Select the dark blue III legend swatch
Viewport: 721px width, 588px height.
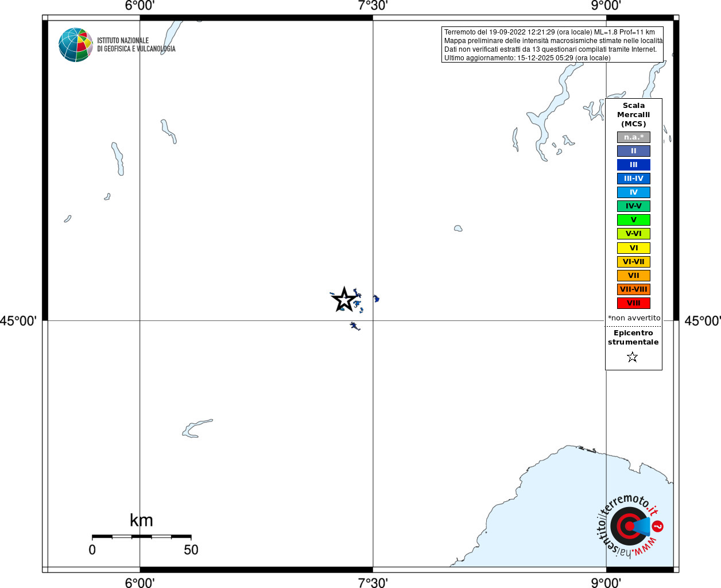pyautogui.click(x=634, y=165)
